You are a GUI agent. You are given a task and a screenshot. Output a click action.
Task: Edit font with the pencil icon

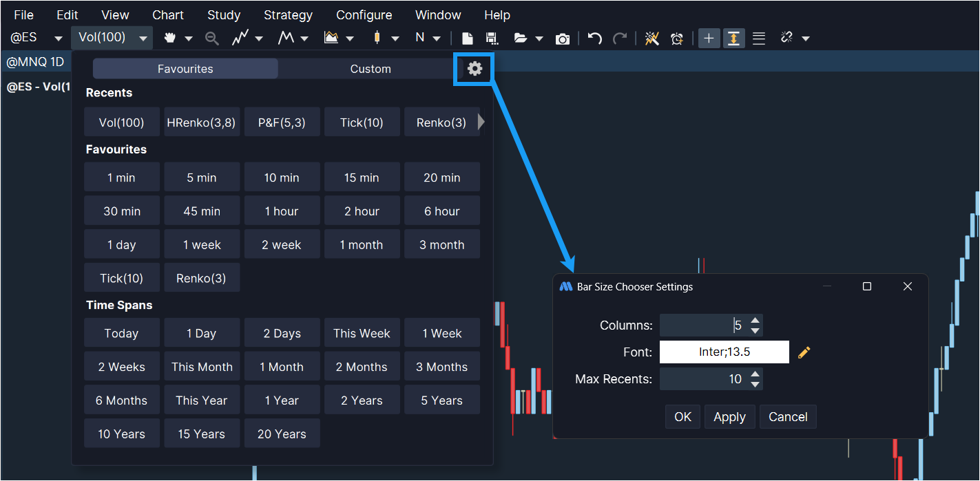click(804, 352)
